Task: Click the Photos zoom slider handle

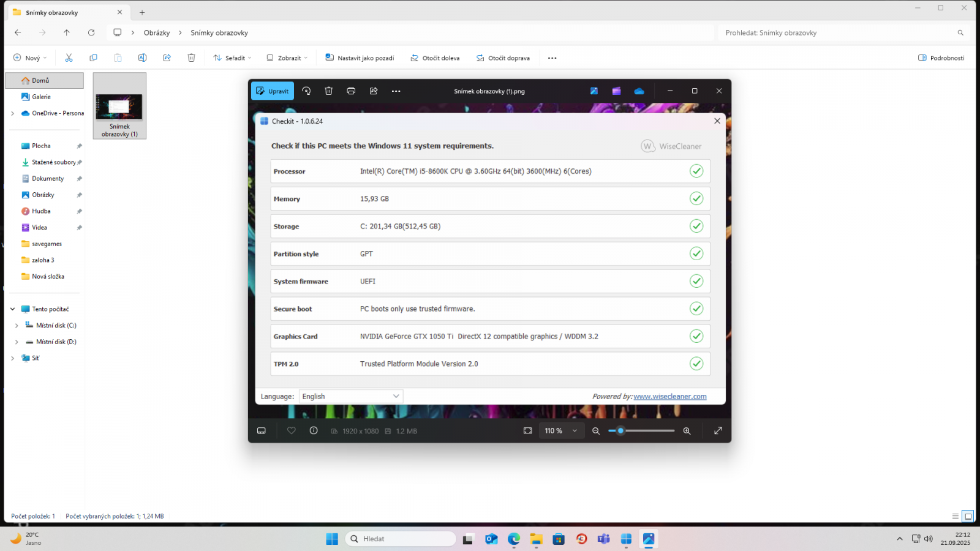Action: point(620,431)
